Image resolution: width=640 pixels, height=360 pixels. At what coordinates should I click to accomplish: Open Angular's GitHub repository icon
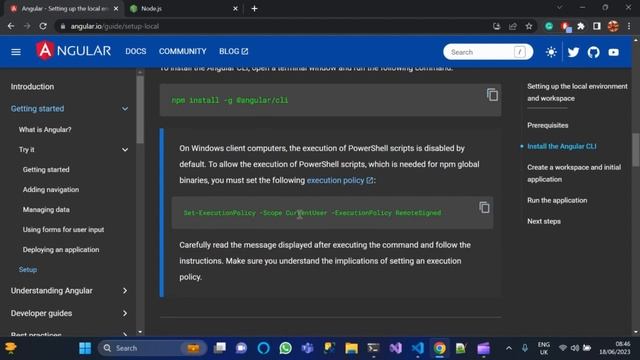click(x=593, y=52)
